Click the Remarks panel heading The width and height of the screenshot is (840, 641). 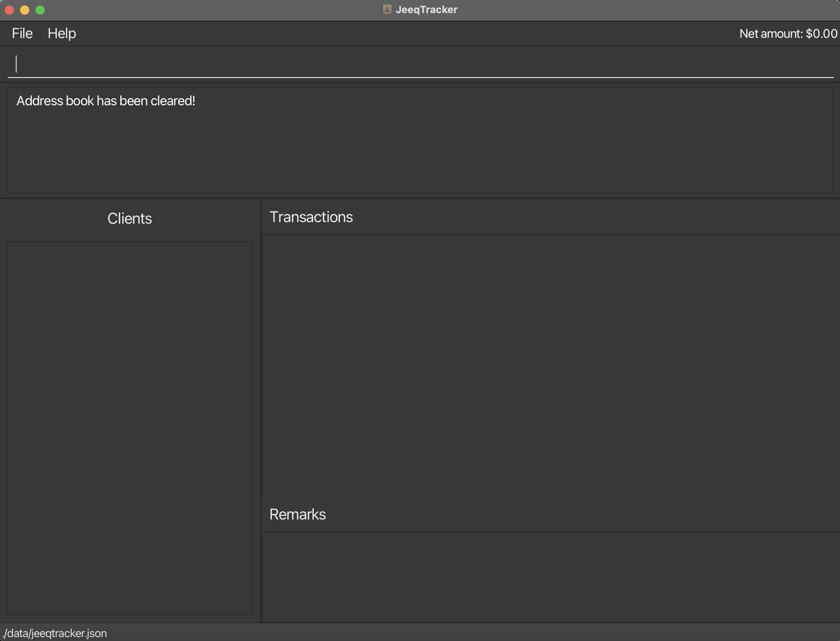point(297,514)
